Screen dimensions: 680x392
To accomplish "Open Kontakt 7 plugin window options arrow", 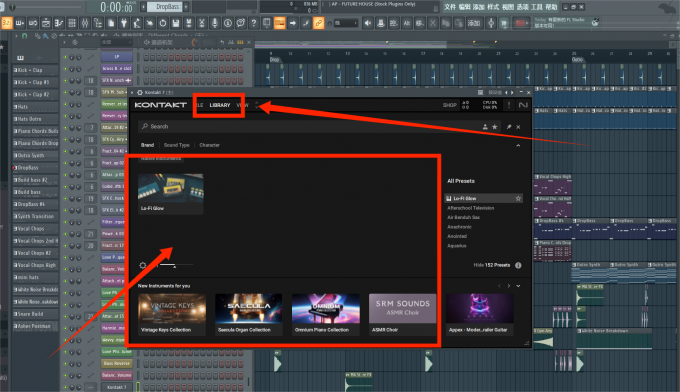I will 132,92.
